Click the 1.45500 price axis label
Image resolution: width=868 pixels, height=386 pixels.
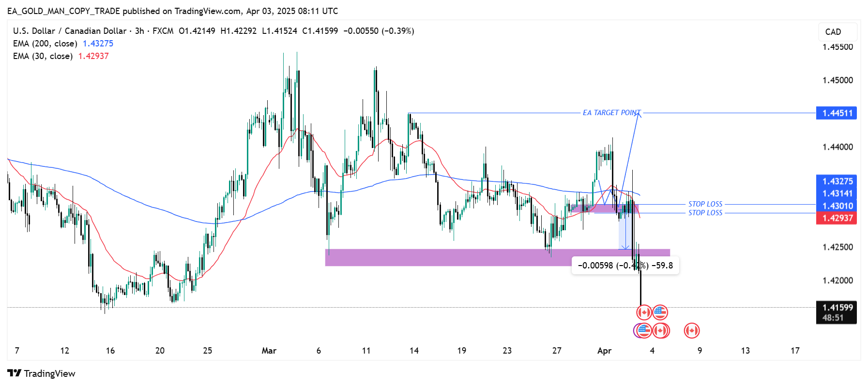tap(838, 47)
